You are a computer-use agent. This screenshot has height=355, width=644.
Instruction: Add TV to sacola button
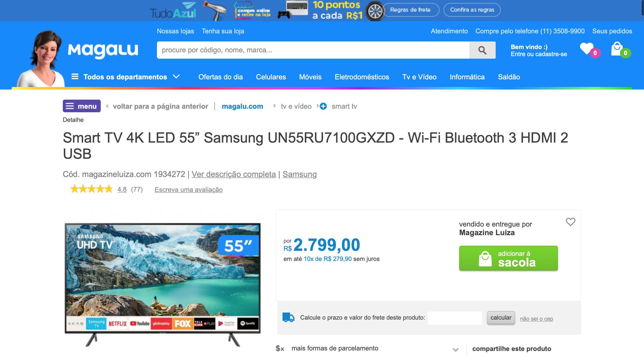508,258
